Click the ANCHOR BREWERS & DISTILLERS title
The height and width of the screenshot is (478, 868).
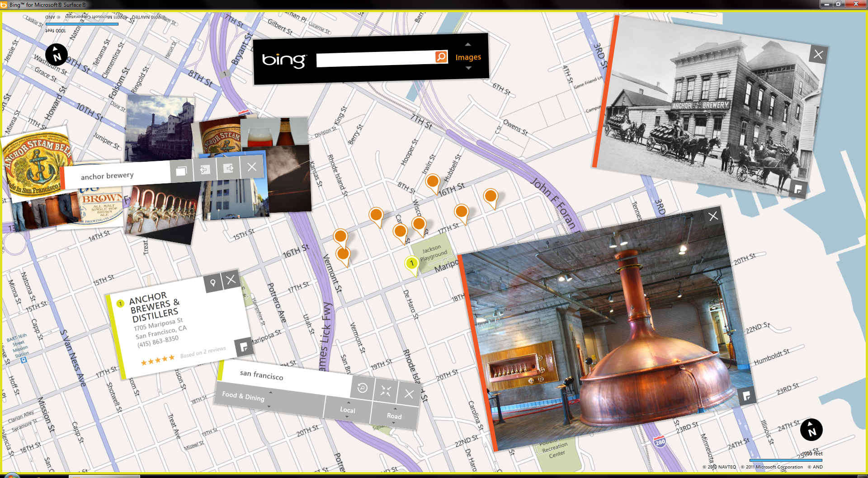[x=154, y=307]
